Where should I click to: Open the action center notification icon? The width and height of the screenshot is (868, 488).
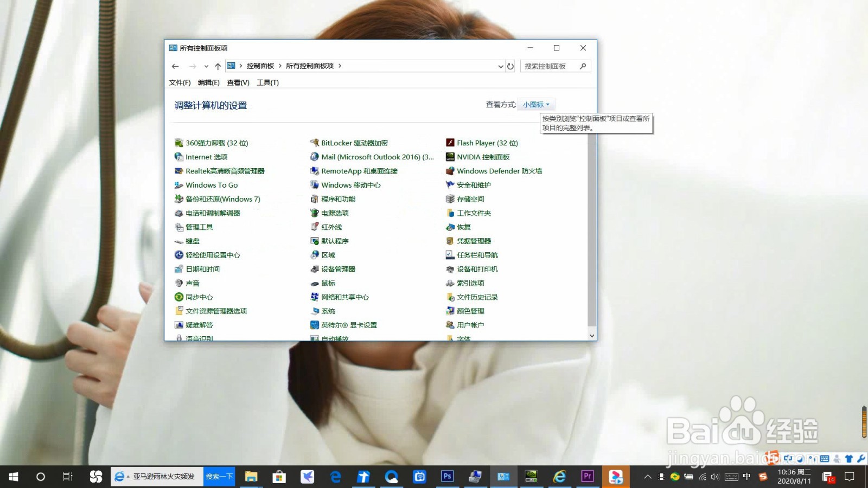click(x=850, y=477)
